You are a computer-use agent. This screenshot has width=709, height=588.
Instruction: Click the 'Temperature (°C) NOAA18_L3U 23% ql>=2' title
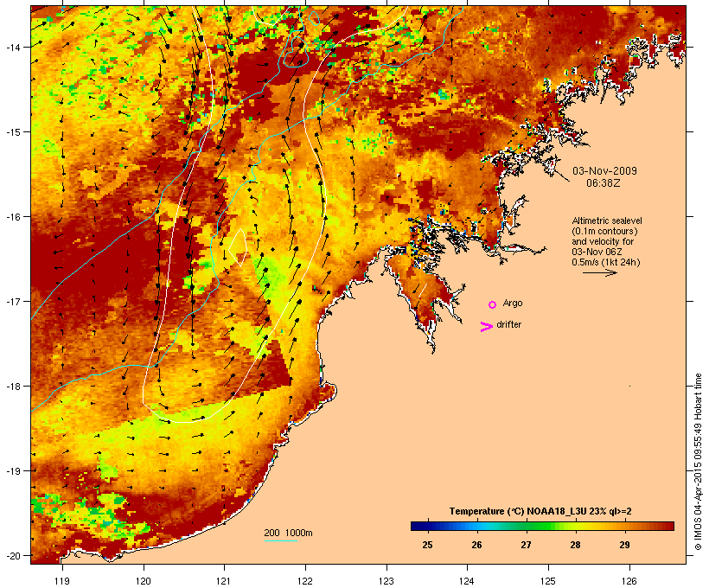pyautogui.click(x=540, y=511)
